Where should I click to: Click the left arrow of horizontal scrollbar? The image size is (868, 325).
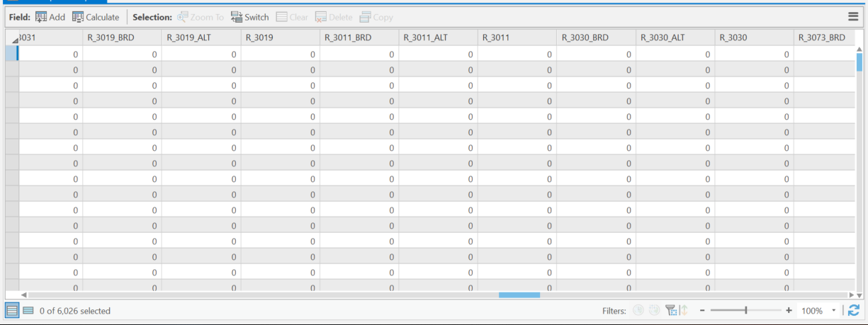tap(23, 295)
